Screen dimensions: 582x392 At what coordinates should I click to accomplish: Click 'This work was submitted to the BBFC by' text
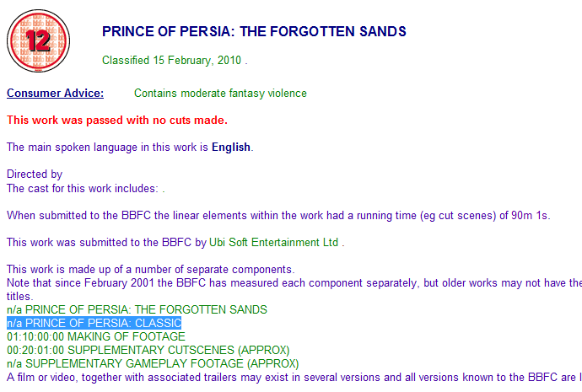105,243
